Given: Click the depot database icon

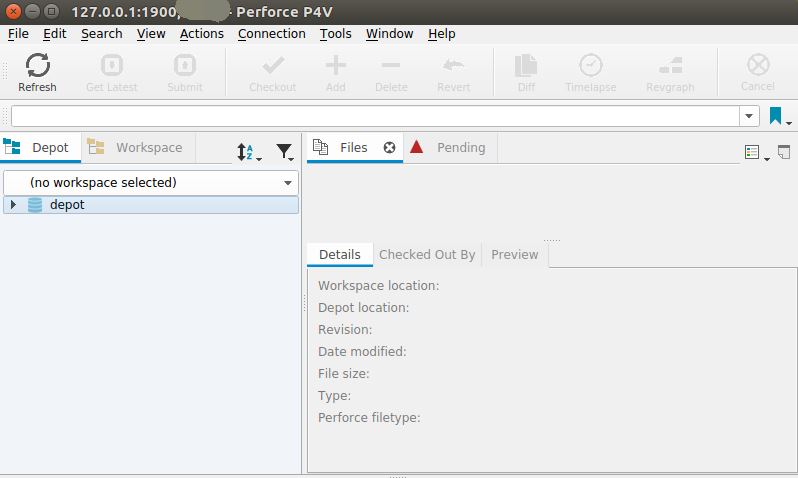Looking at the screenshot, I should pyautogui.click(x=35, y=205).
